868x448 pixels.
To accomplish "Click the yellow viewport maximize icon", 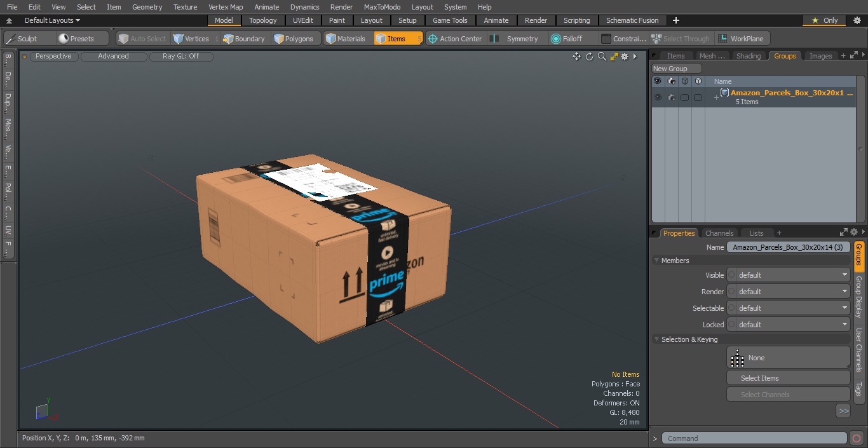I will click(x=614, y=57).
